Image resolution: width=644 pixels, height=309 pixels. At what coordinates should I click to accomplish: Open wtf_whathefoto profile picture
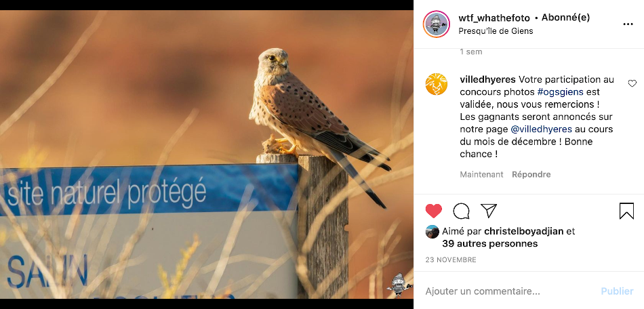coord(436,24)
